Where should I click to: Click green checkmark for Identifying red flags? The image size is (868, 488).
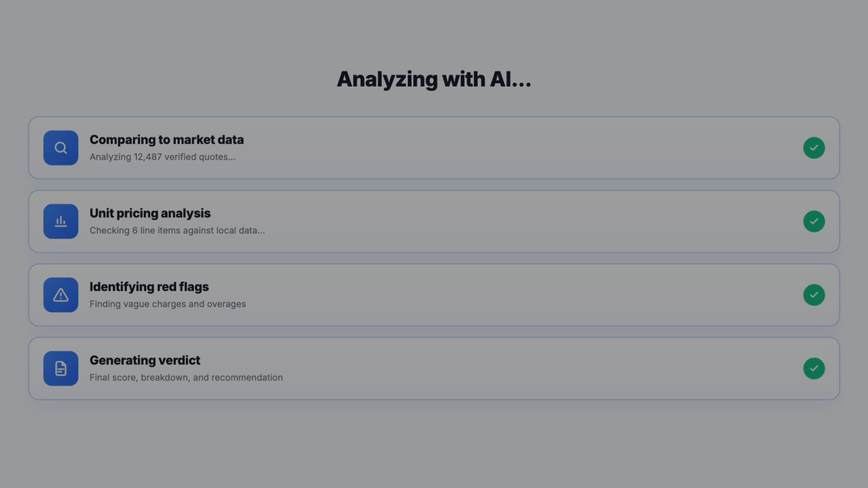tap(814, 295)
